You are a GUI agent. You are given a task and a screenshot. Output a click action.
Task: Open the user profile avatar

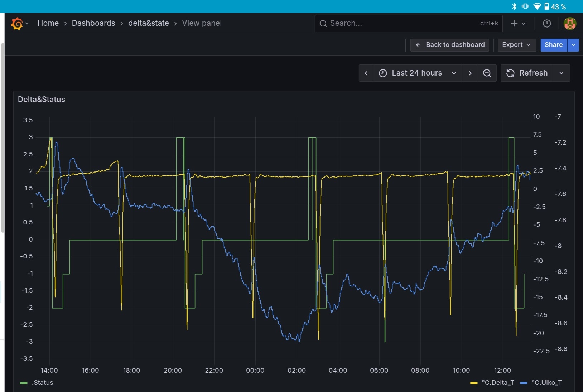(570, 24)
